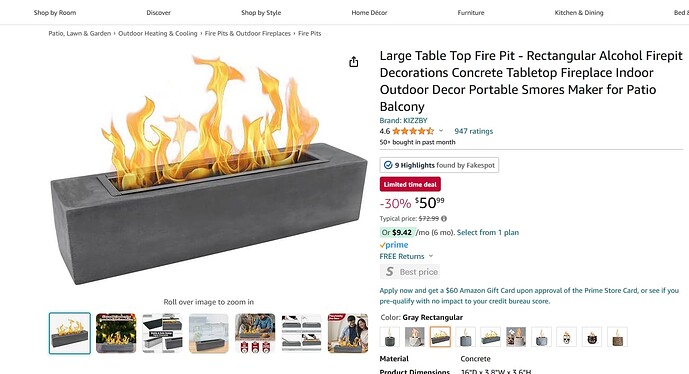Open the typical price info icon
The height and width of the screenshot is (374, 689).
[x=444, y=218]
